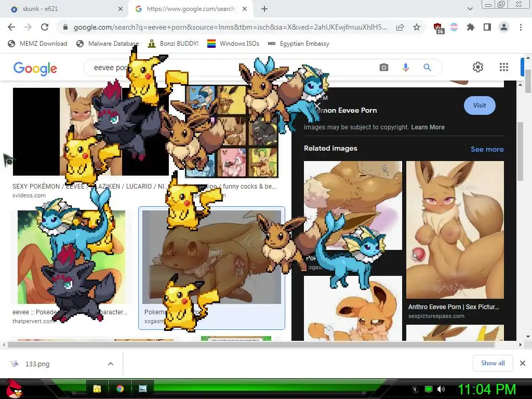Submit search with the magnifier icon
This screenshot has width=532, height=399.
(x=427, y=67)
